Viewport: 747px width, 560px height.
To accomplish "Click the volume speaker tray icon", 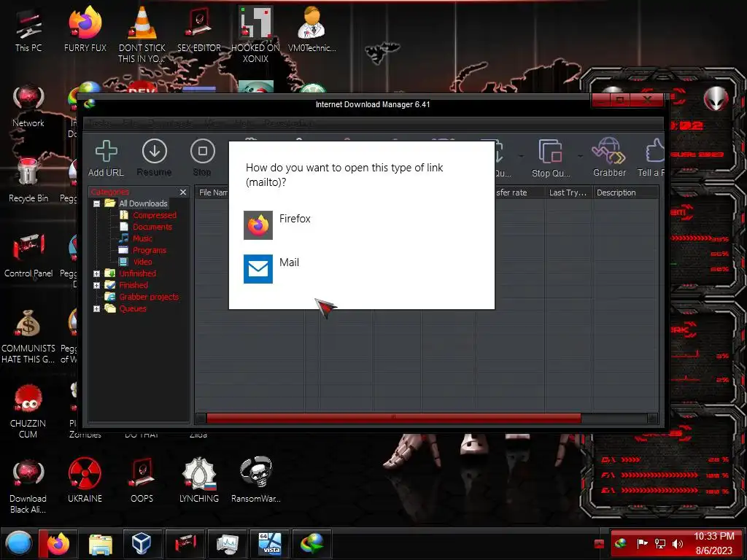I will click(x=677, y=543).
